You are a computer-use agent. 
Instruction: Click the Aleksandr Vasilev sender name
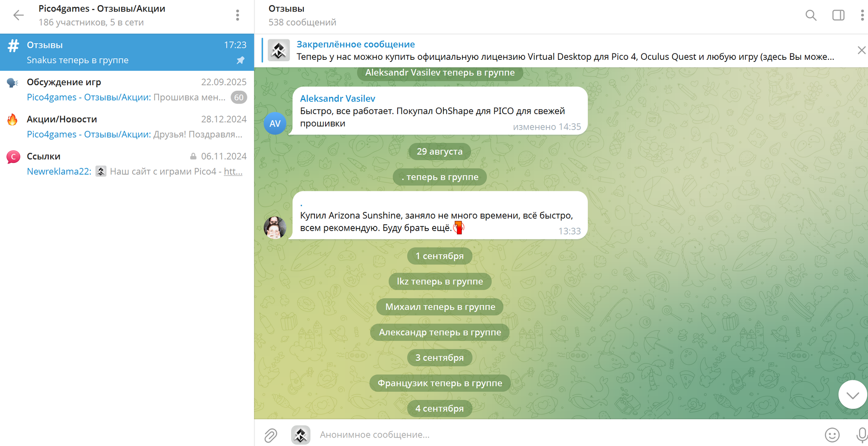click(x=337, y=98)
